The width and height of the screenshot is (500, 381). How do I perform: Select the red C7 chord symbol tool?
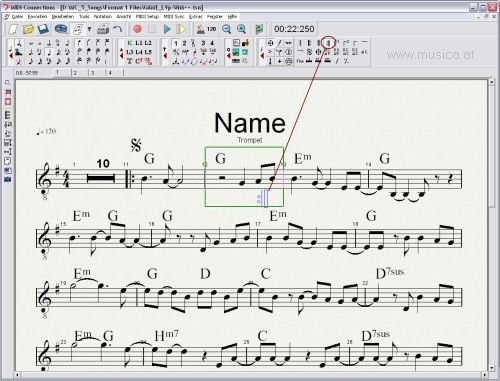click(x=139, y=61)
